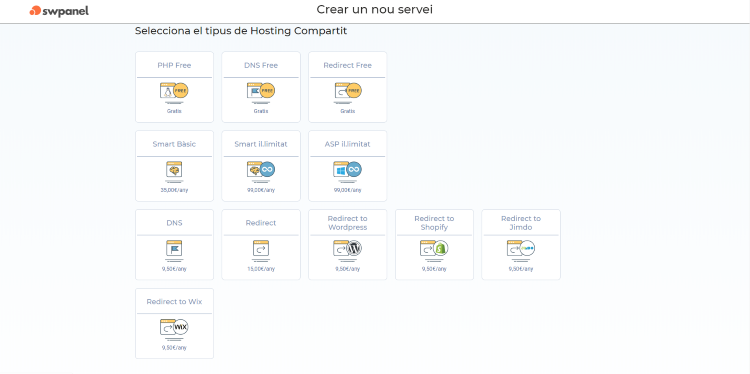Click the 35,00€/any price
The width and height of the screenshot is (750, 374).
(174, 190)
